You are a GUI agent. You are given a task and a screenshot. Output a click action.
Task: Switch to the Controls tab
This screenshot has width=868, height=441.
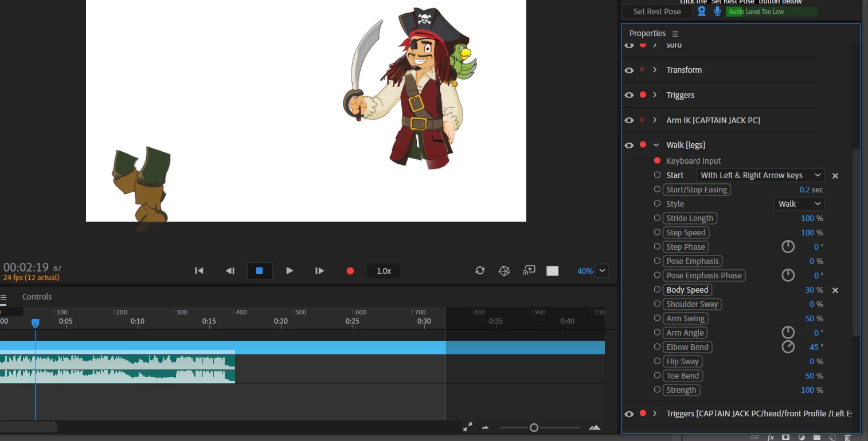[37, 297]
